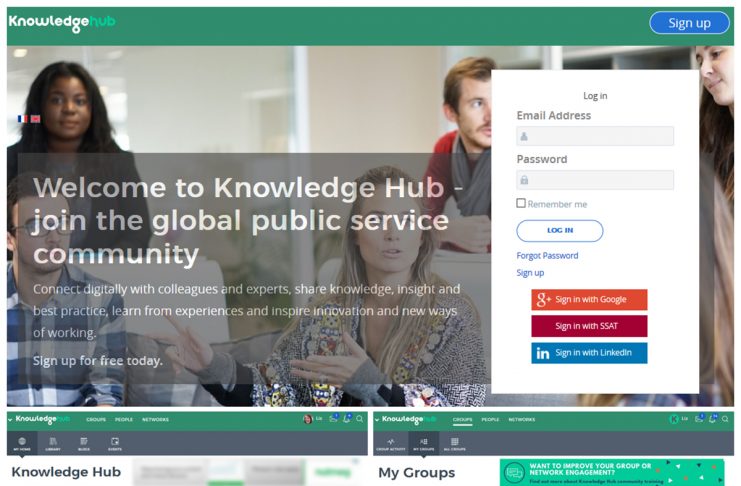Open the Forgot Password link
Image resolution: width=741 pixels, height=486 pixels.
[547, 256]
